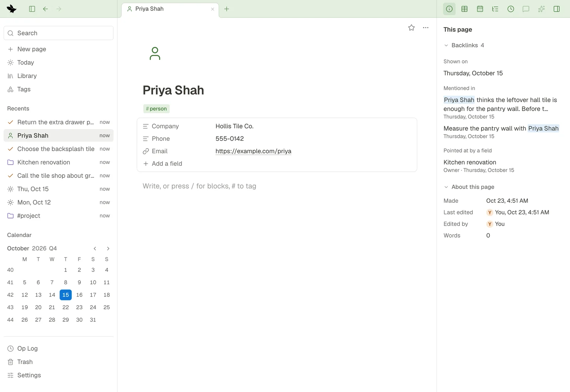
Task: Toggle the left sidebar panel icon
Action: (x=32, y=9)
